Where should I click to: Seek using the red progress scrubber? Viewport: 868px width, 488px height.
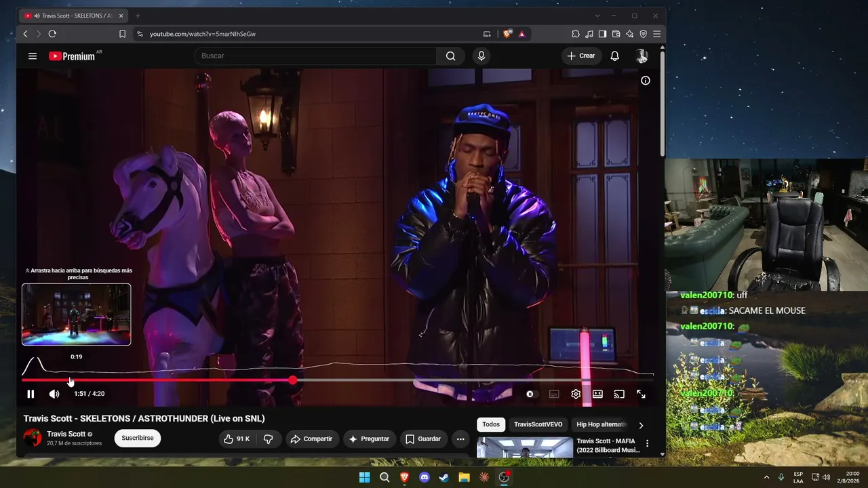[x=292, y=380]
